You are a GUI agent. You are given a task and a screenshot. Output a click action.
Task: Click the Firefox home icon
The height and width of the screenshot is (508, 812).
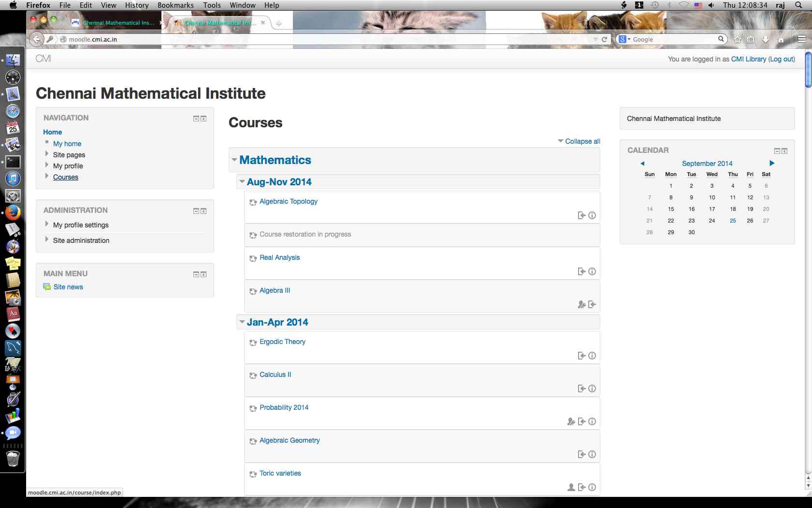pyautogui.click(x=781, y=40)
